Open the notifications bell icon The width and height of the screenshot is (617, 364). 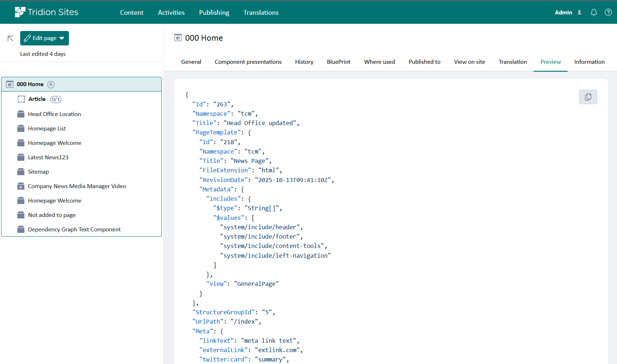click(594, 13)
